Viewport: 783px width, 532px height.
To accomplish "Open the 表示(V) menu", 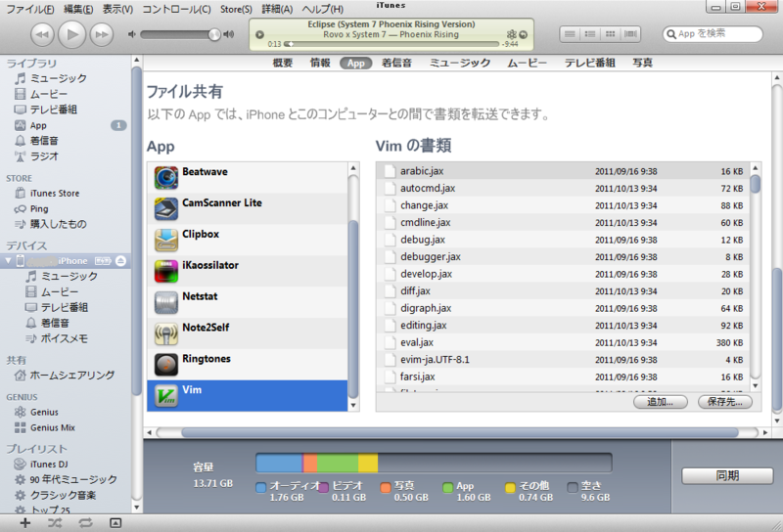I will click(x=117, y=9).
